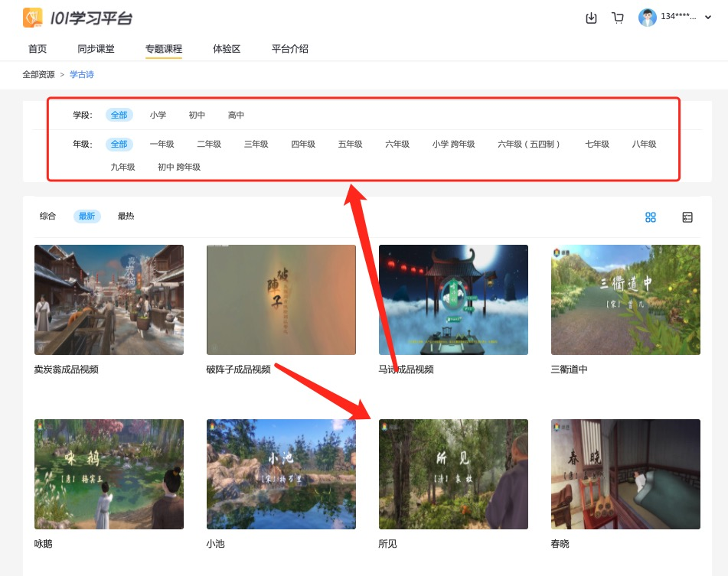Select 初中 school stage filter
This screenshot has width=728, height=576.
(197, 115)
